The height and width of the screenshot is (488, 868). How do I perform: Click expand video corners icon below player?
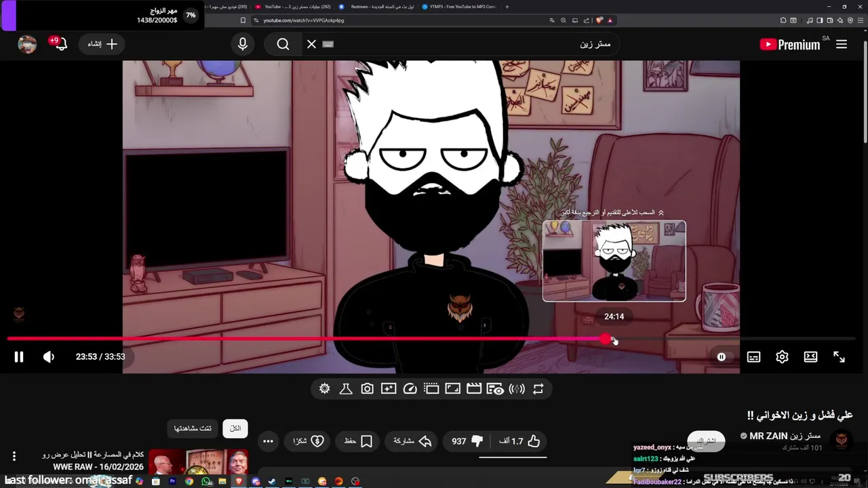(452, 388)
